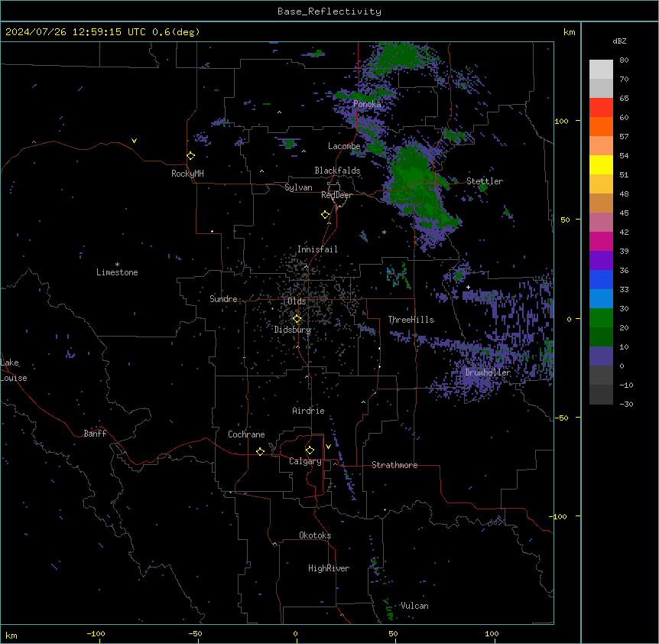The image size is (659, 644).
Task: Click the Cochrane label
Action: pyautogui.click(x=246, y=434)
